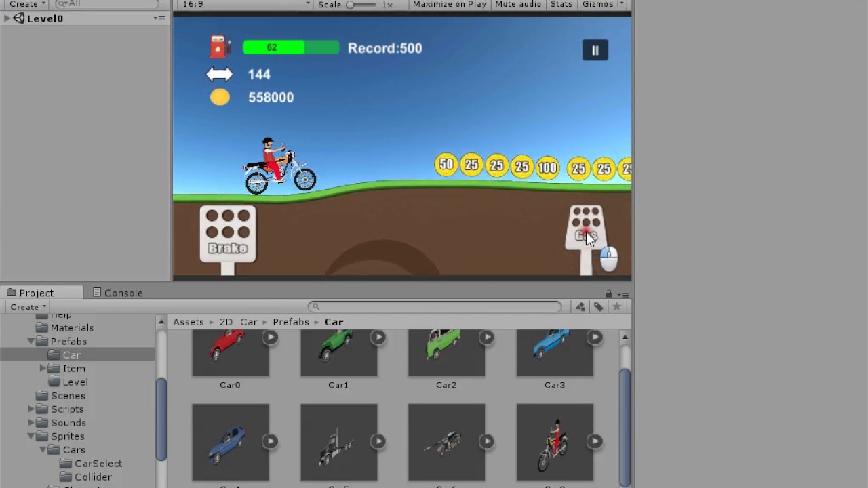Screen dimensions: 868x488
Task: Open the Hierarchy panel options icon
Action: pyautogui.click(x=160, y=18)
